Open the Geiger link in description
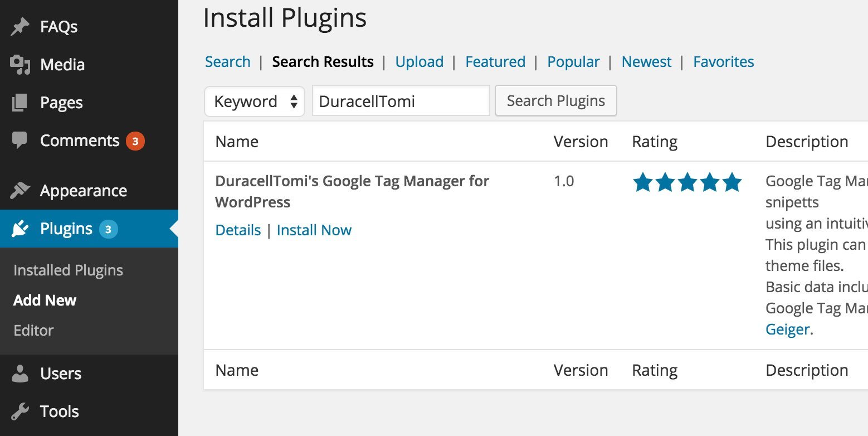Image resolution: width=868 pixels, height=436 pixels. pos(786,329)
